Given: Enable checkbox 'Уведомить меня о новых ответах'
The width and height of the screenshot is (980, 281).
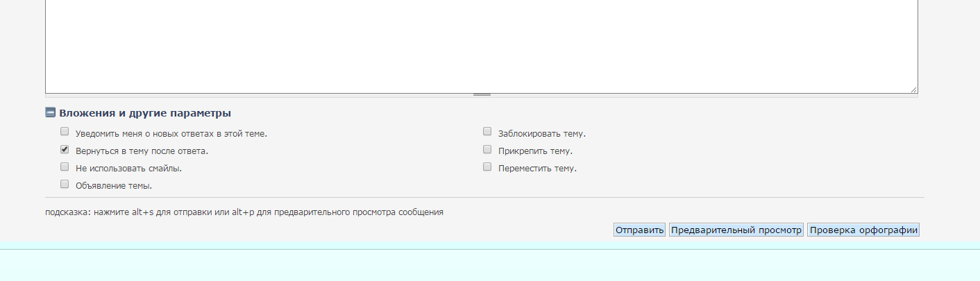Looking at the screenshot, I should pyautogui.click(x=65, y=131).
